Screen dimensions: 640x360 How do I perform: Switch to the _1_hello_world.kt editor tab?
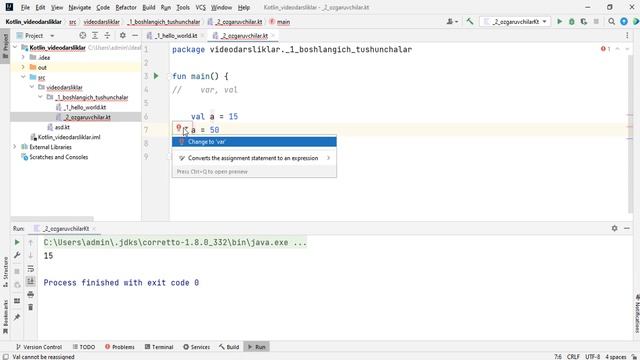coord(176,36)
